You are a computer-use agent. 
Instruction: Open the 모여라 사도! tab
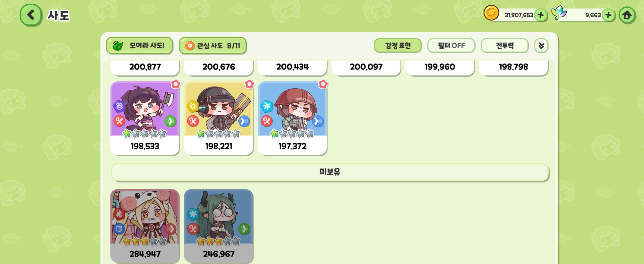click(140, 45)
